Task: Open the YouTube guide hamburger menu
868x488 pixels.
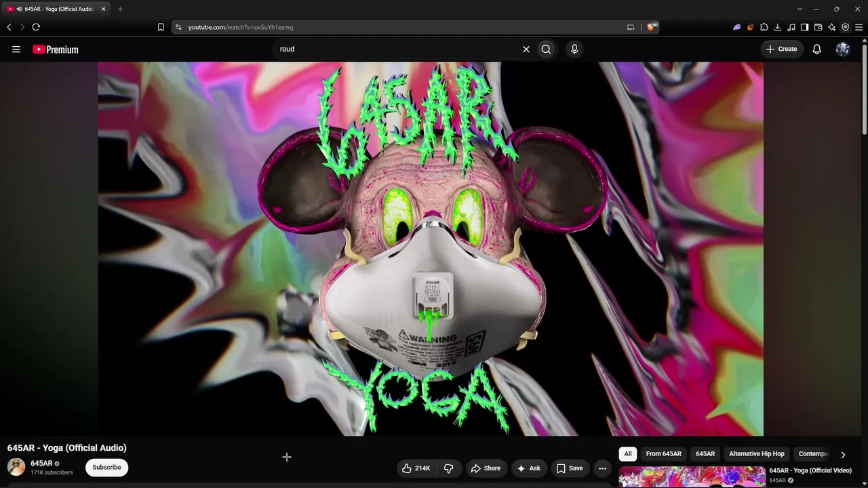Action: point(16,49)
